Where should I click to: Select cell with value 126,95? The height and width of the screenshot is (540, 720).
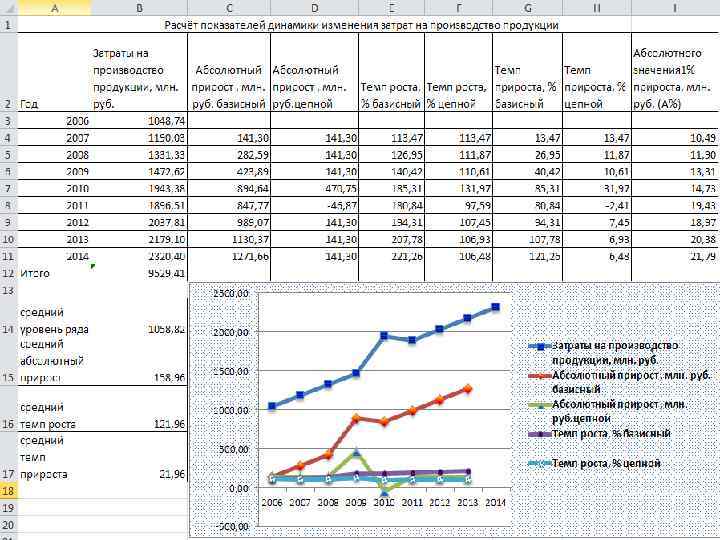391,155
